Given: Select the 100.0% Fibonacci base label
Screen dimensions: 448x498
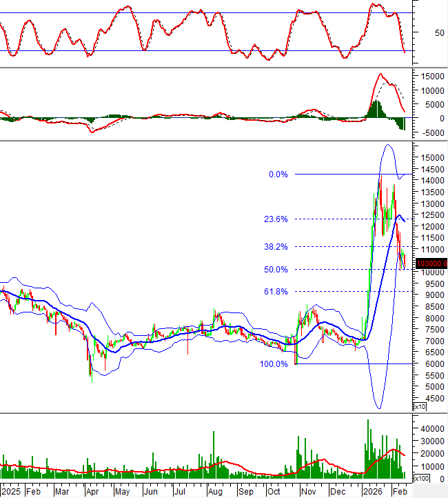Looking at the screenshot, I should (x=274, y=363).
